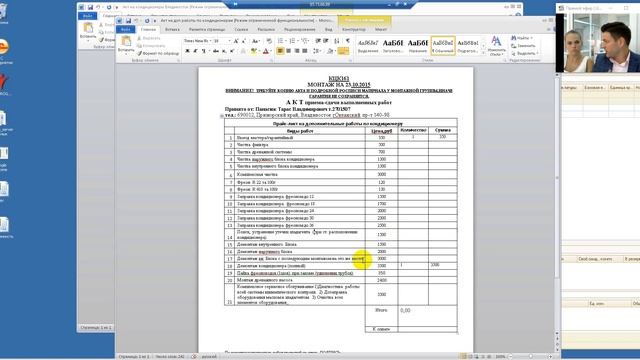The image size is (640, 360).
Task: Click the Cut (Вырезать) command
Action: pos(149,38)
